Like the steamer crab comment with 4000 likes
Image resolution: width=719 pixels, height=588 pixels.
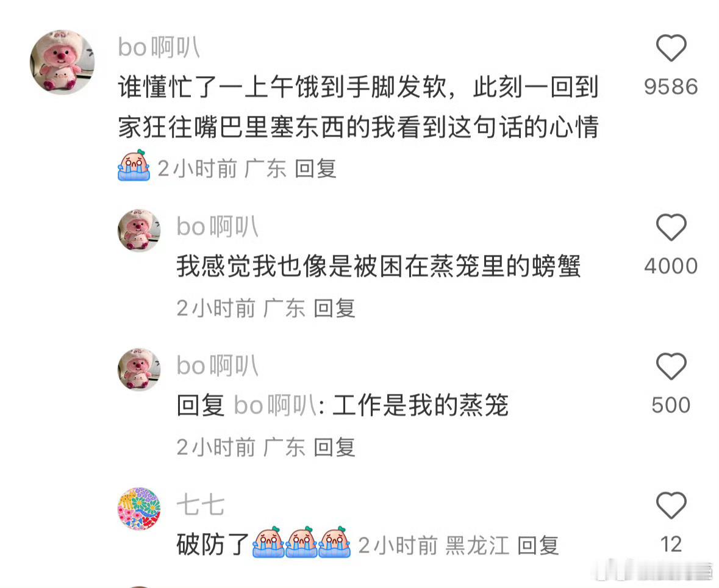click(x=671, y=228)
